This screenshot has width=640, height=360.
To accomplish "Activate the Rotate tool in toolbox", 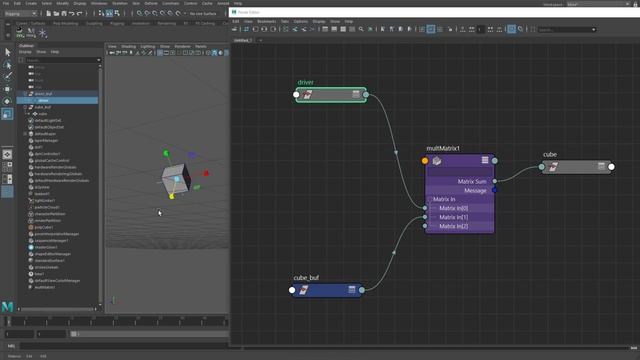I will [7, 101].
